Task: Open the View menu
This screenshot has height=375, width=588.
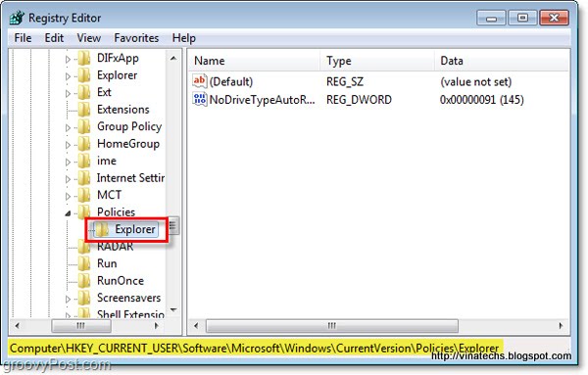Action: click(88, 38)
